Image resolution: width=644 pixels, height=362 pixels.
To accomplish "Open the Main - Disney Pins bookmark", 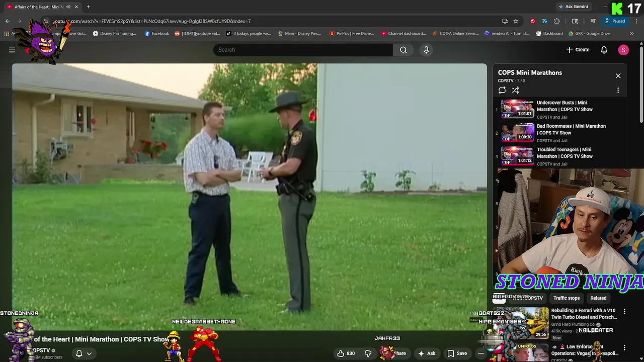I will pos(299,34).
